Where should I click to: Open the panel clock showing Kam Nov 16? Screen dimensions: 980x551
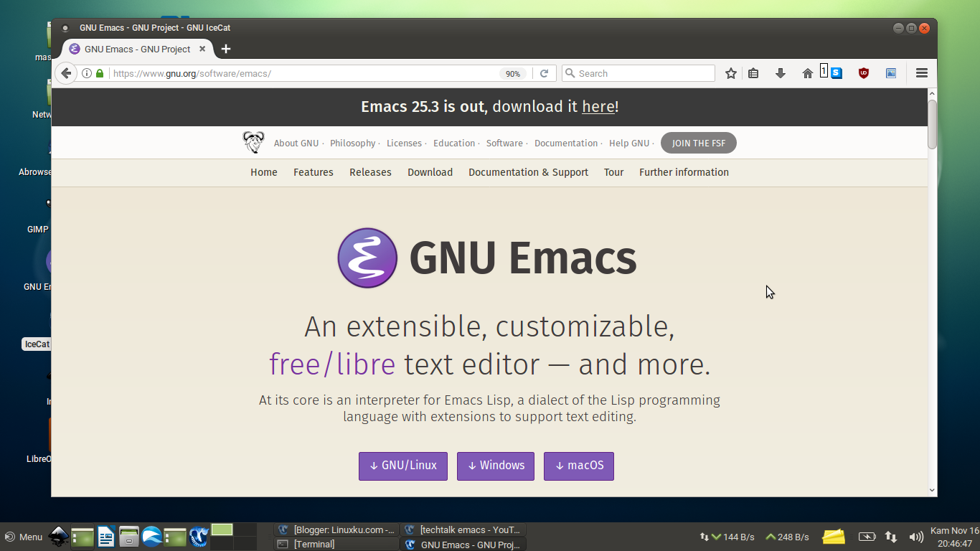pyautogui.click(x=954, y=537)
